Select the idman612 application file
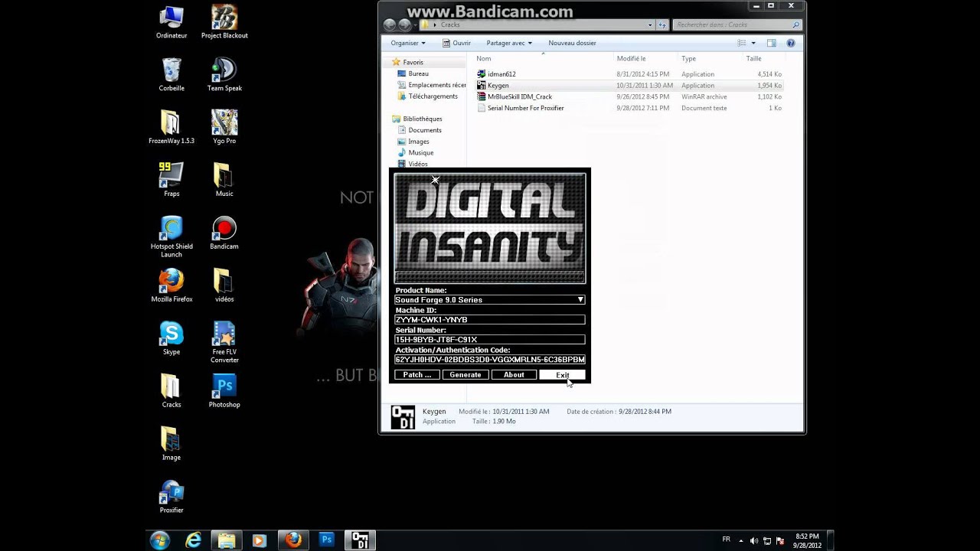 coord(501,74)
